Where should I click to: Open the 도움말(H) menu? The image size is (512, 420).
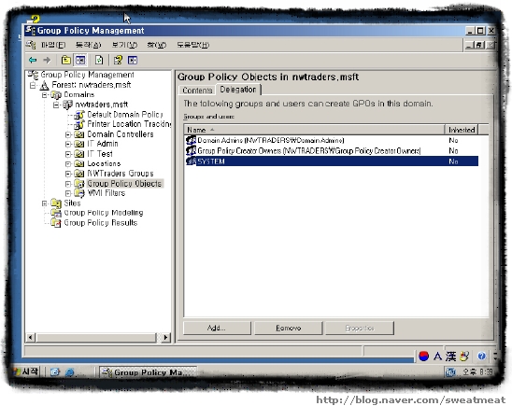pyautogui.click(x=193, y=45)
